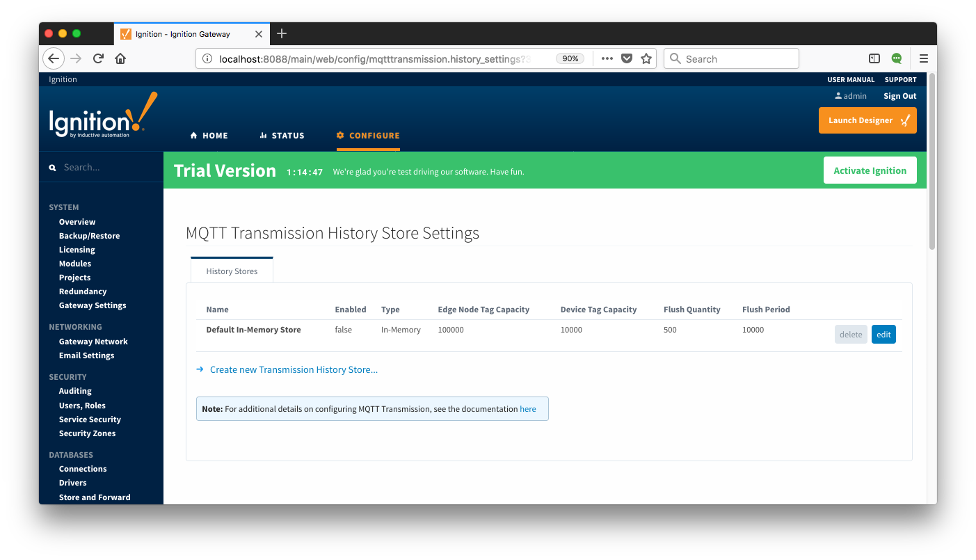Select the Ignition Gateway browser tab
Screen dimensions: 976x560
pyautogui.click(x=191, y=33)
